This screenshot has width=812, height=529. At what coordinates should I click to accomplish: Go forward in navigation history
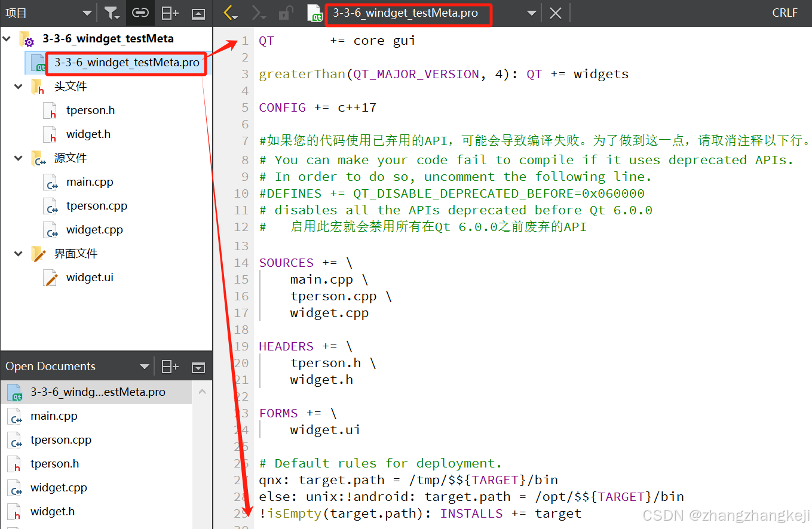260,13
